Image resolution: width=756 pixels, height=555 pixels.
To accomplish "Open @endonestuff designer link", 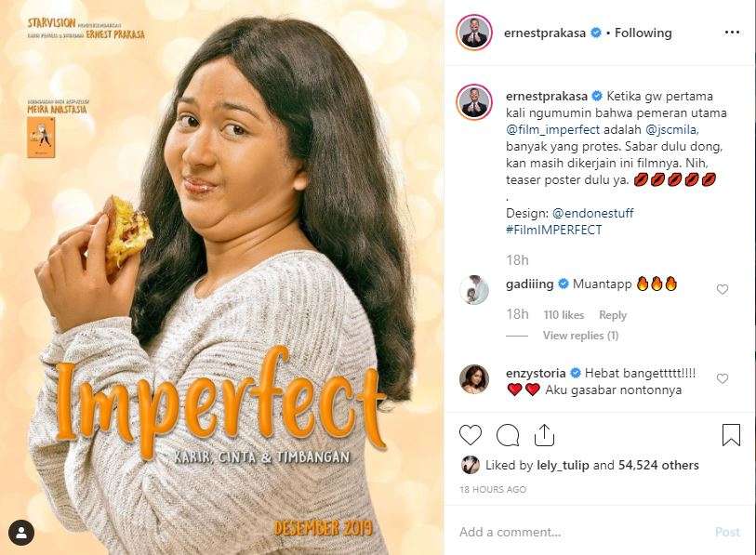I will (603, 213).
